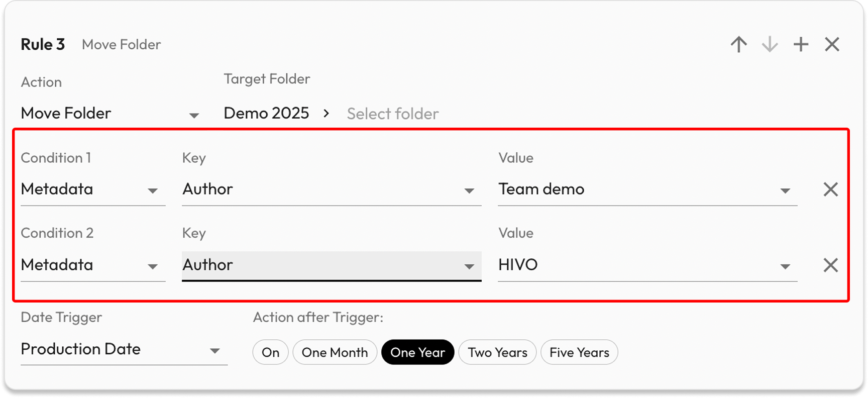Select the On trigger option

[x=270, y=352]
